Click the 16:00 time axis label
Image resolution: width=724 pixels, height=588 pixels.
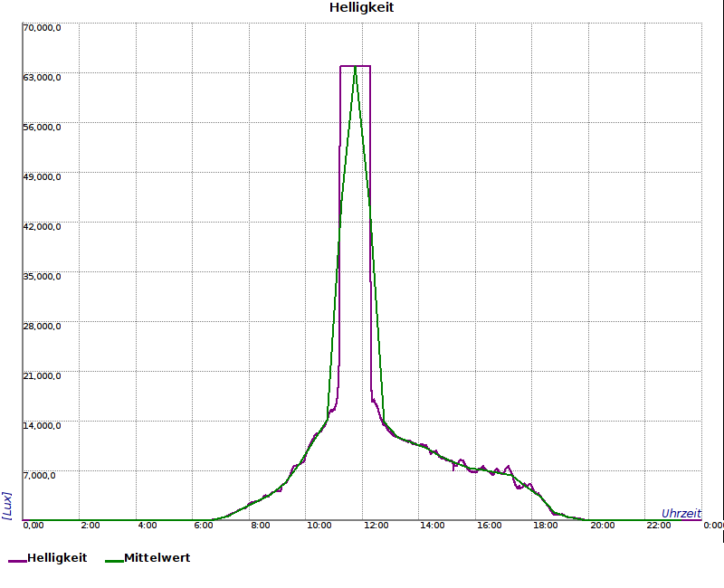click(489, 526)
